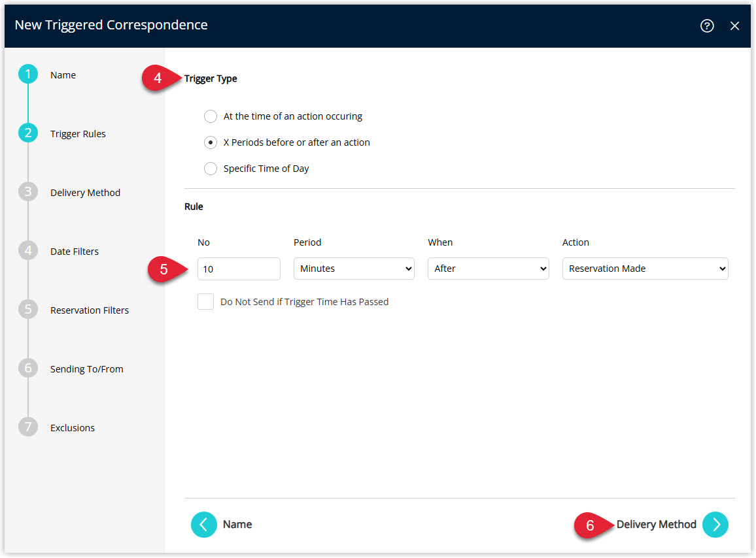Click step 1 circle icon for Name

click(x=28, y=74)
